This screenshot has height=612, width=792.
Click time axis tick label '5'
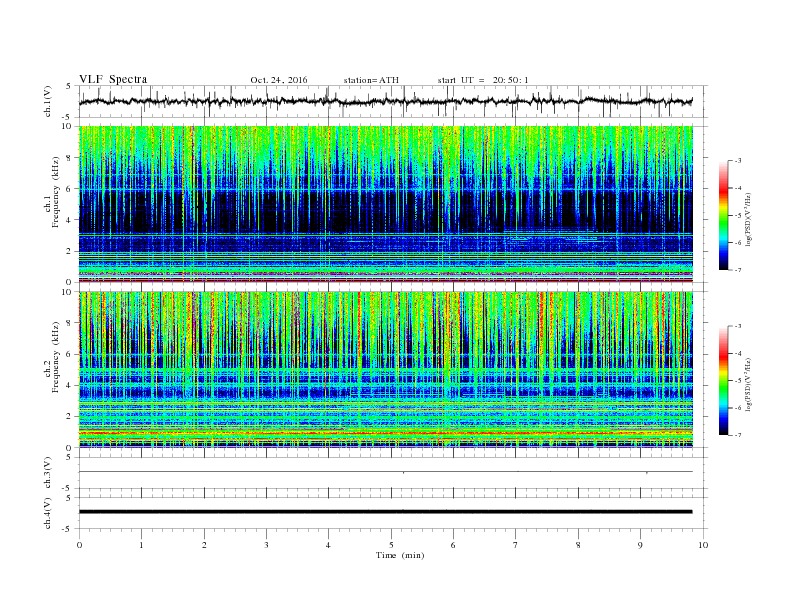pos(391,545)
